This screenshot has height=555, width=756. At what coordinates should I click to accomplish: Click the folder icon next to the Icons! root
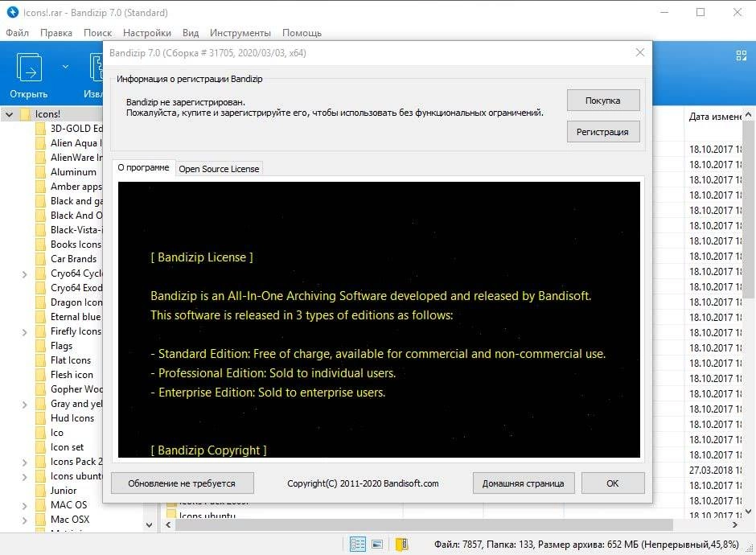point(25,114)
